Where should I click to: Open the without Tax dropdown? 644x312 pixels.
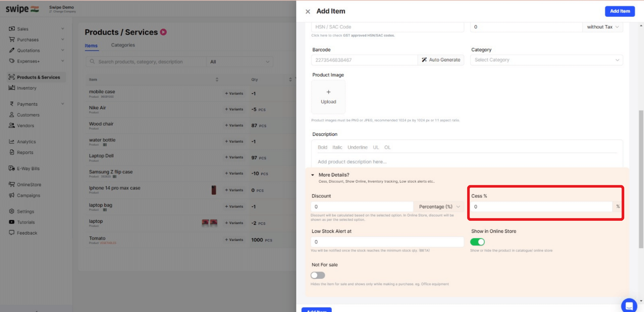coord(603,27)
